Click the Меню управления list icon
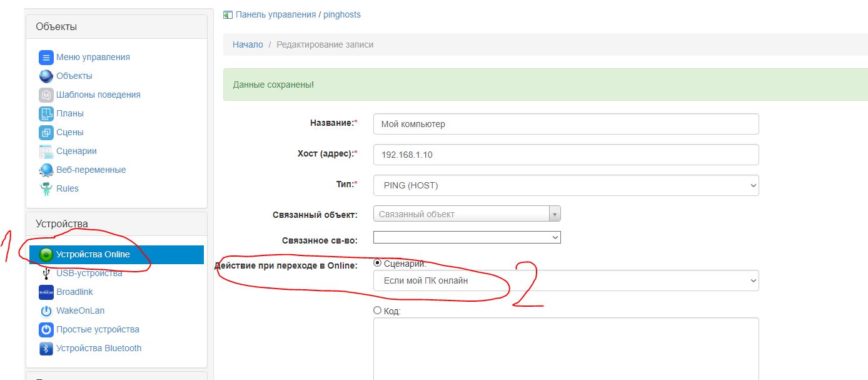 [46, 58]
